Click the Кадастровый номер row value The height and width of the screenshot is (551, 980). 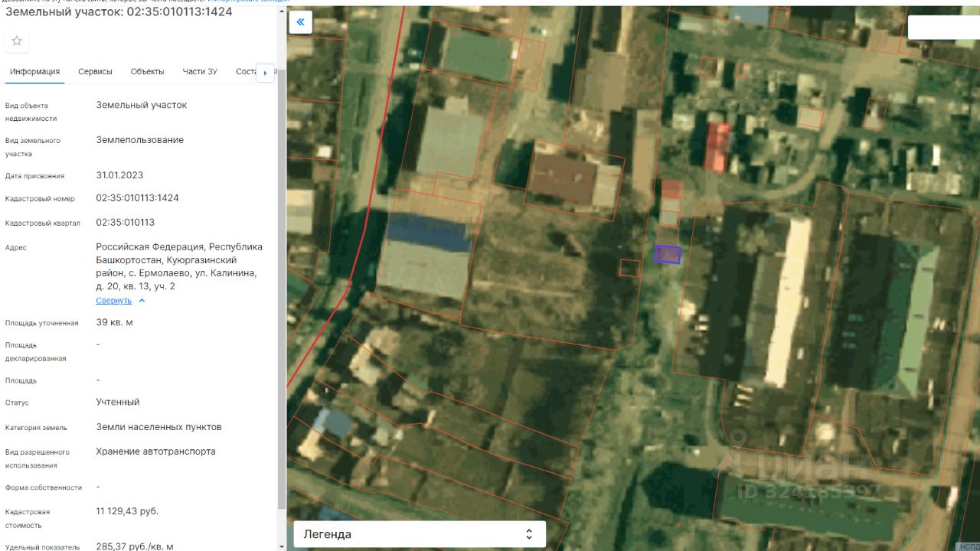[x=137, y=198]
